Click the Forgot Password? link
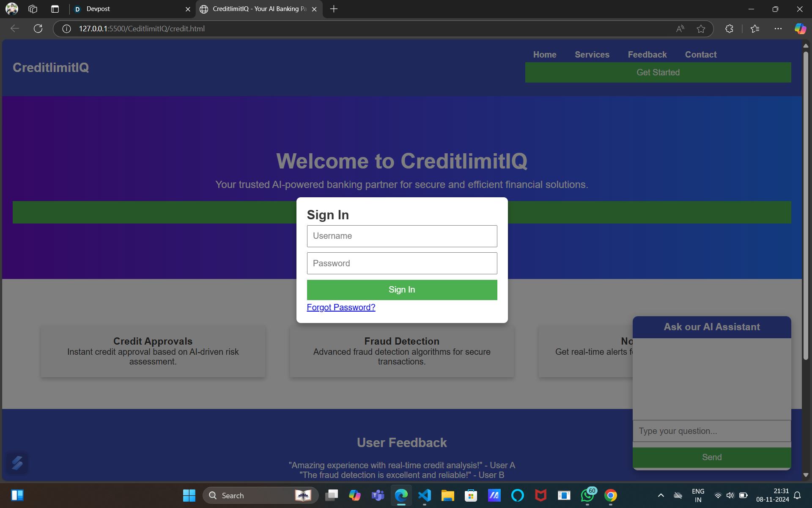The height and width of the screenshot is (508, 812). 341,307
